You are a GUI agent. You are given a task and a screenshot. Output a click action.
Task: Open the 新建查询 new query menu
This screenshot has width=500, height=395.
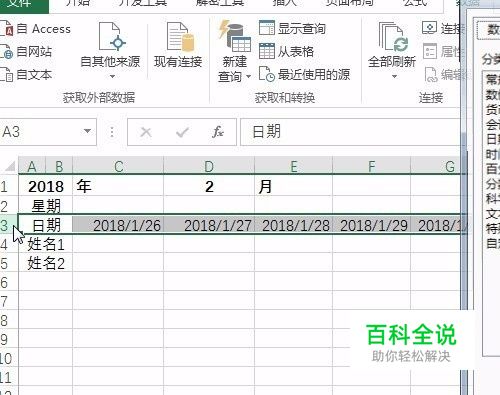click(234, 52)
